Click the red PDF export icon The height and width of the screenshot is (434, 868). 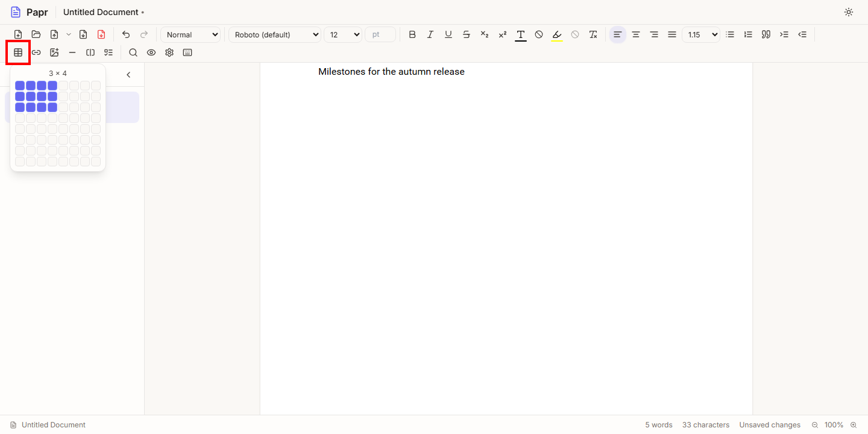[101, 34]
